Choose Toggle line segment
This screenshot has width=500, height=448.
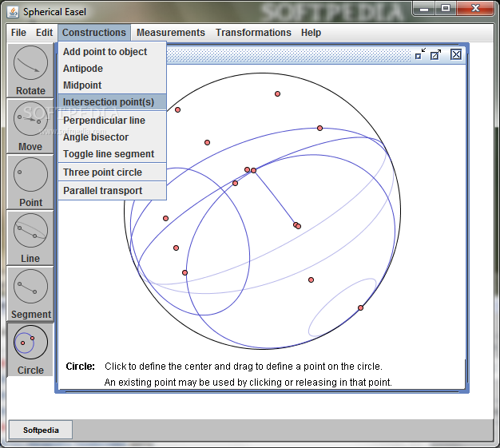[113, 154]
